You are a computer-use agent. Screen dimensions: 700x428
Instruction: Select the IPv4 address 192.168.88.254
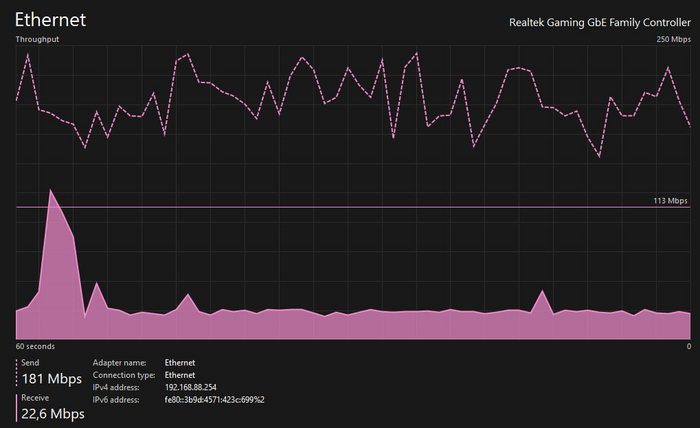pyautogui.click(x=191, y=387)
